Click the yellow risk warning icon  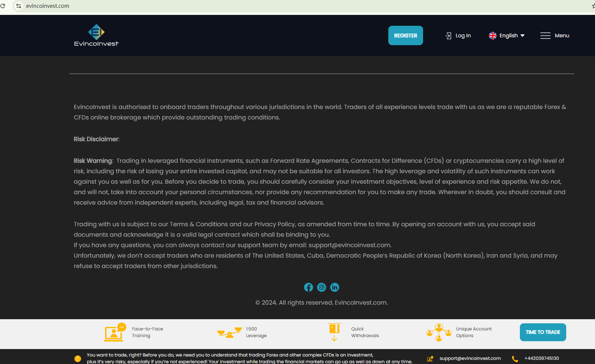[x=78, y=359]
